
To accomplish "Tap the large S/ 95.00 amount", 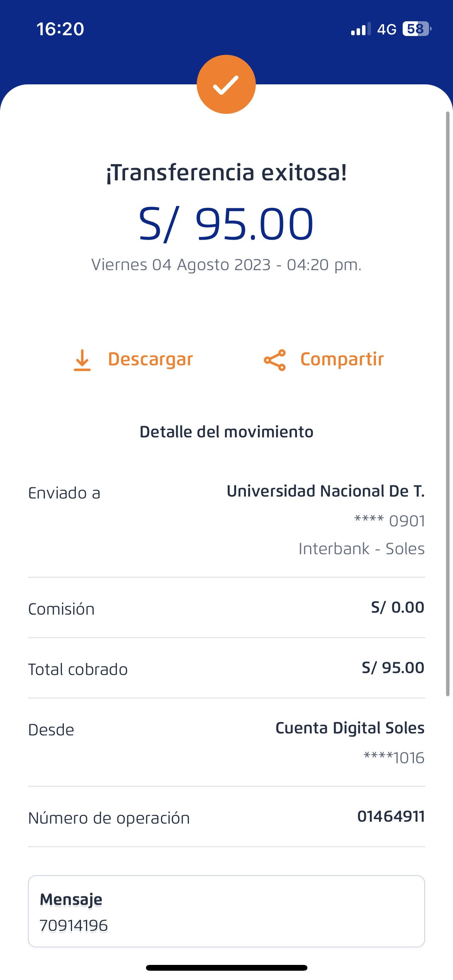I will [226, 224].
